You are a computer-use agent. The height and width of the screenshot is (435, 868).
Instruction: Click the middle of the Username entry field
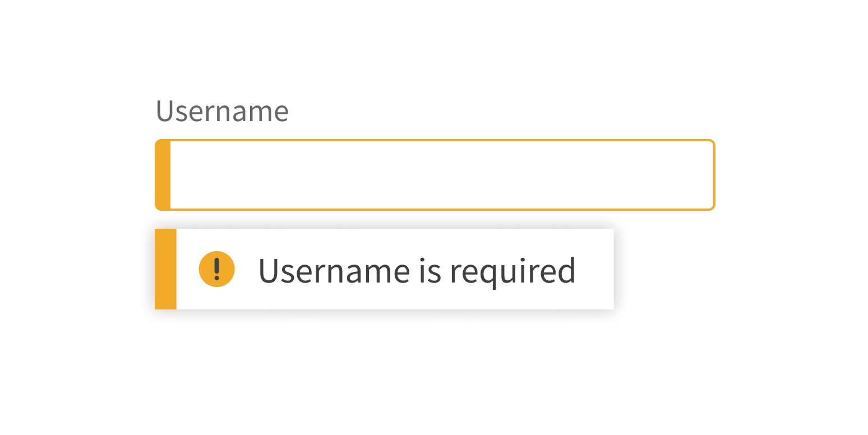coord(435,175)
